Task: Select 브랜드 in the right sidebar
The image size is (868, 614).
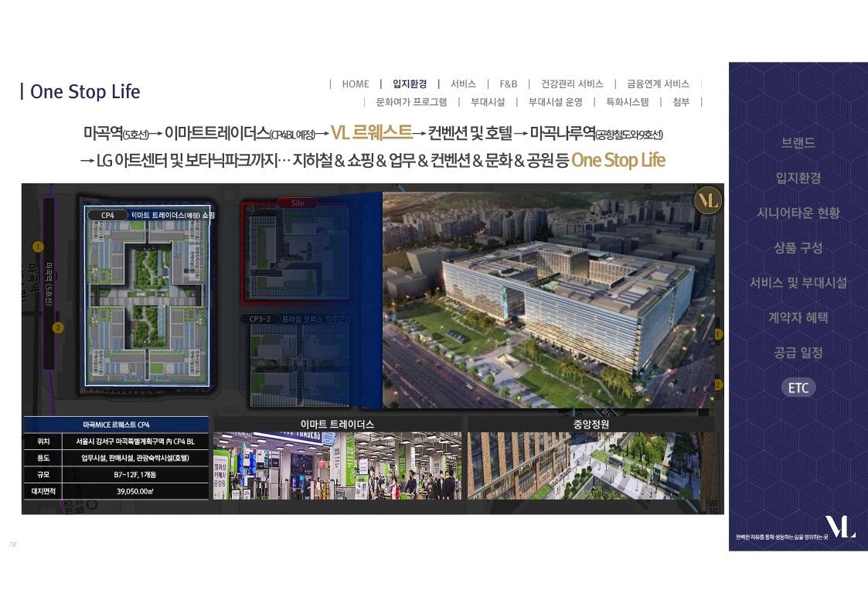Action: pos(798,143)
